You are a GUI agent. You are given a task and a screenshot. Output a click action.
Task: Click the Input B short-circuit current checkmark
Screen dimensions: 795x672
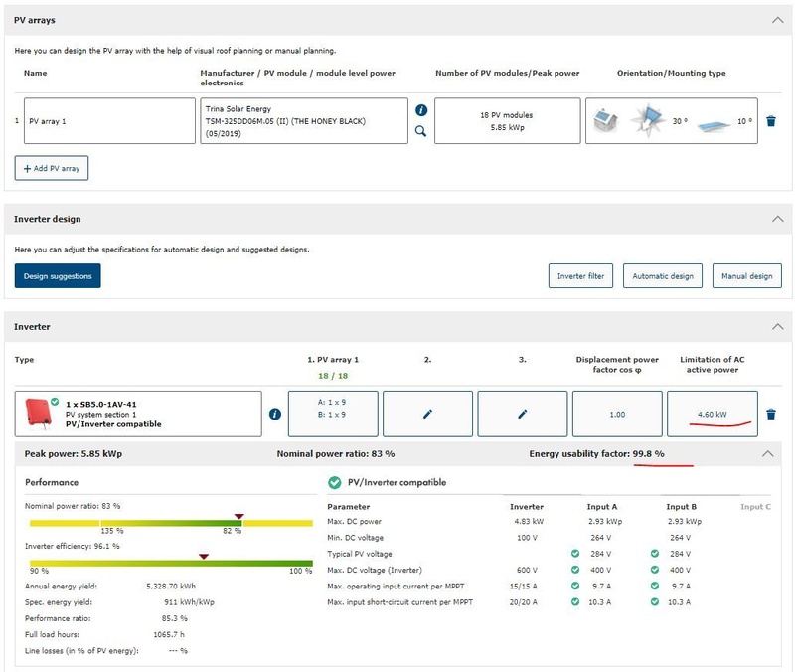coord(655,602)
